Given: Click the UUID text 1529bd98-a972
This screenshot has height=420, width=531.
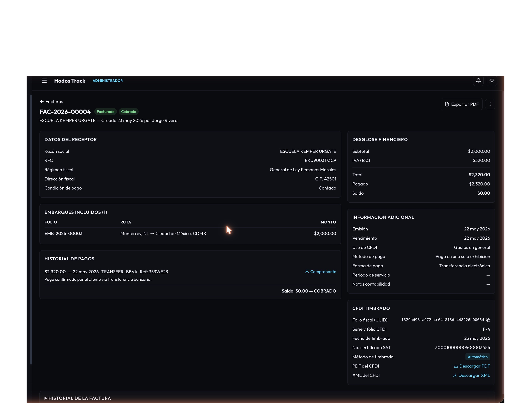Looking at the screenshot, I should coord(442,320).
